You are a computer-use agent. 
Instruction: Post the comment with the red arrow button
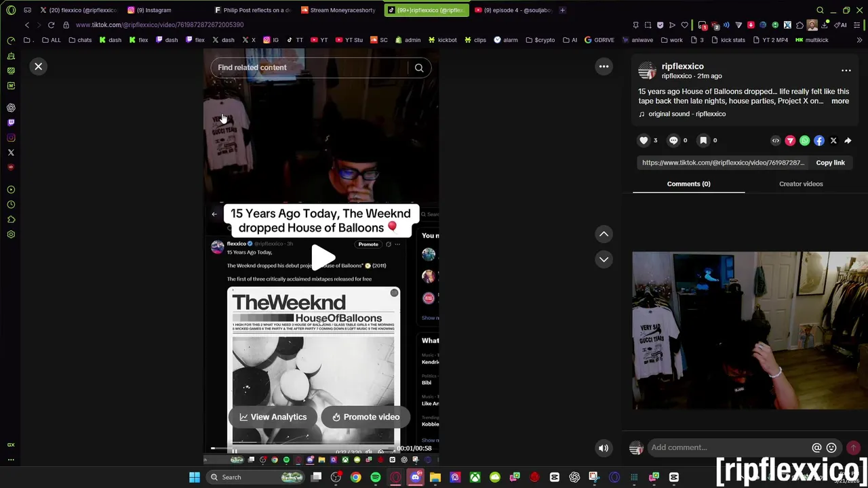point(853,447)
